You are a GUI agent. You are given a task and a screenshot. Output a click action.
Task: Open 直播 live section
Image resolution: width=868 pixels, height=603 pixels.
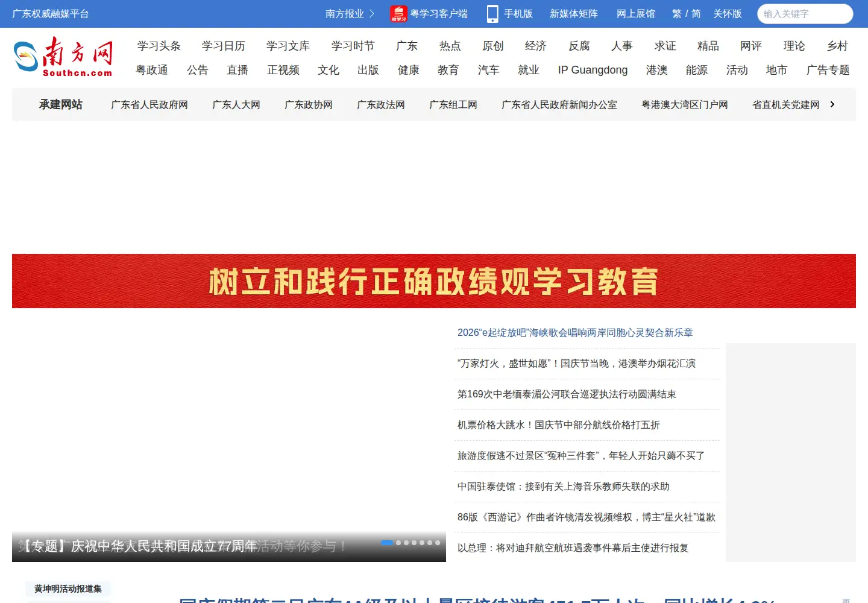(x=237, y=70)
